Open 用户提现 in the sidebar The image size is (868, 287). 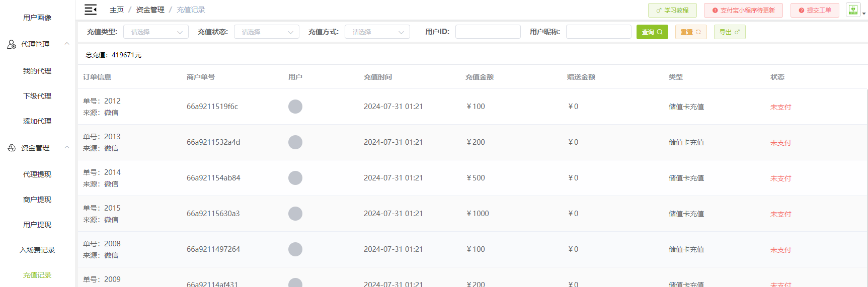tap(37, 225)
